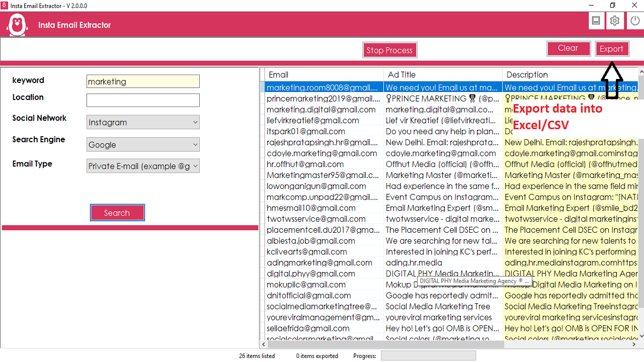644x362 pixels.
Task: Click the Ad Title column header
Action: coord(443,75)
